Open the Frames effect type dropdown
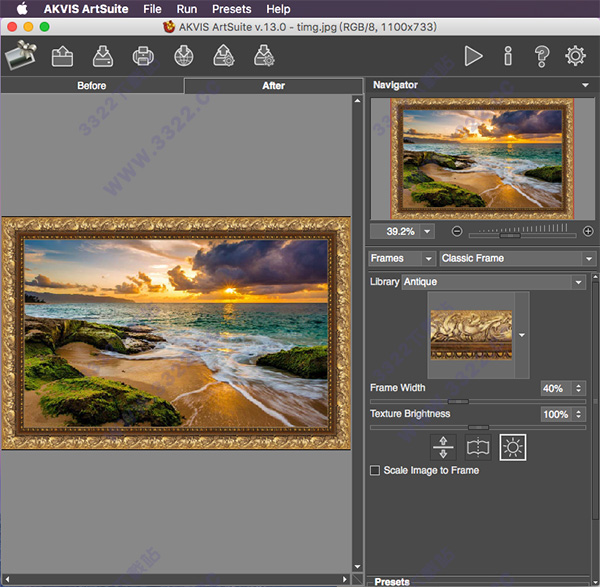 coord(402,258)
